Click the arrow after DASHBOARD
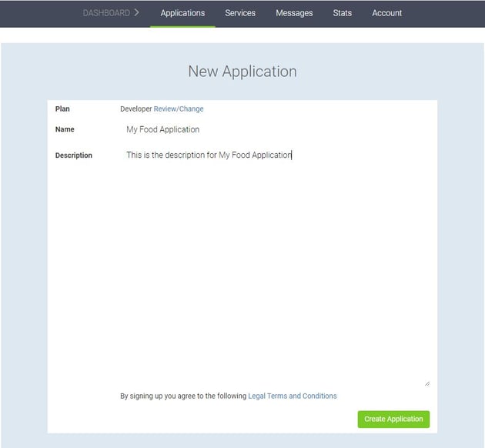 [x=136, y=12]
